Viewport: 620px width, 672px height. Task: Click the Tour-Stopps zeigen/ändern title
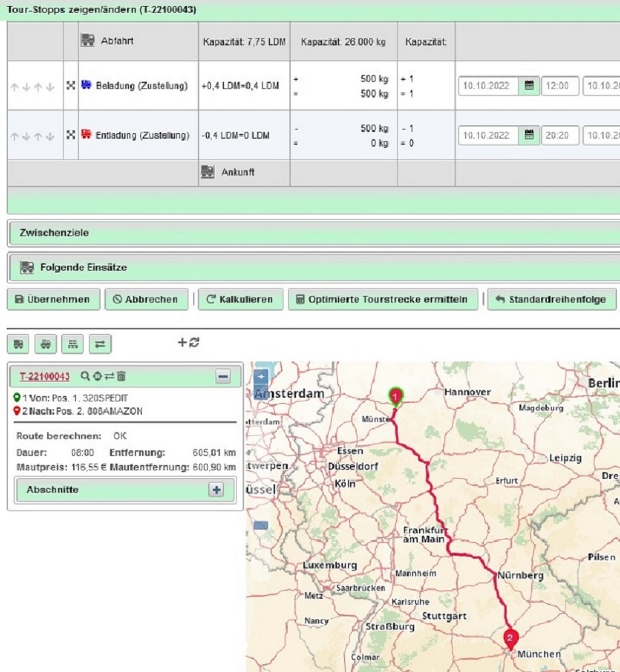[101, 9]
